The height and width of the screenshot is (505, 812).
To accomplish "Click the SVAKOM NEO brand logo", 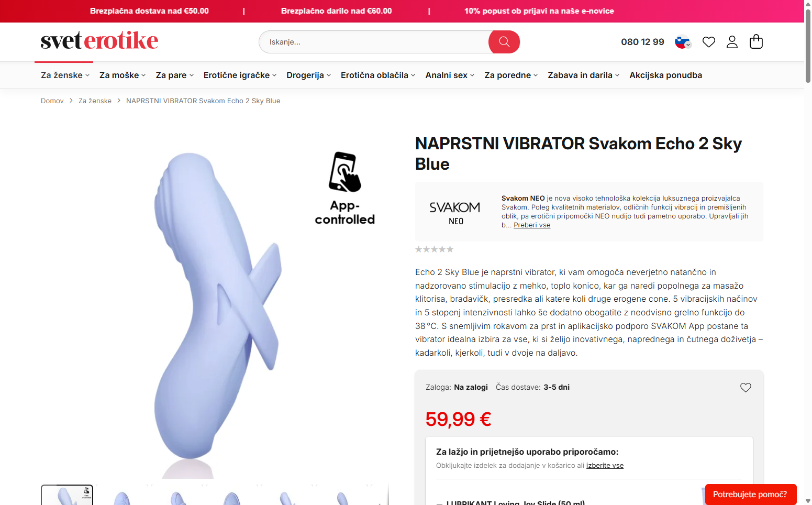I will pyautogui.click(x=455, y=213).
